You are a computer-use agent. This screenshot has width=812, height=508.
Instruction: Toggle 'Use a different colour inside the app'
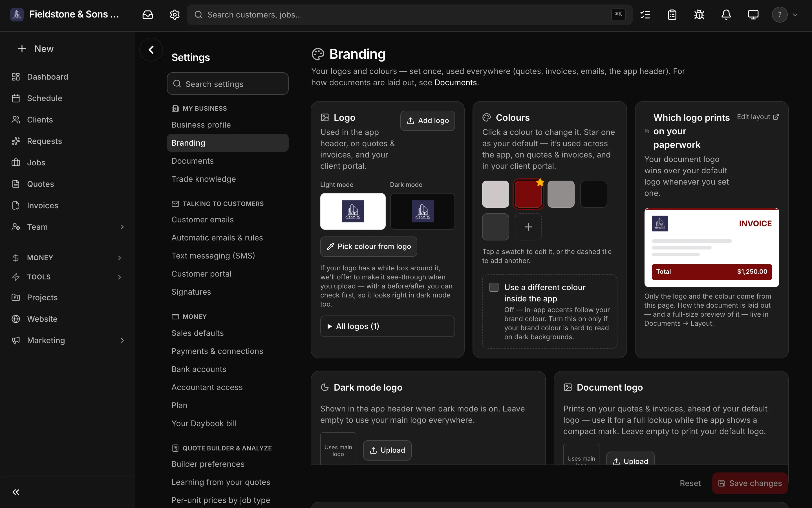(x=494, y=287)
